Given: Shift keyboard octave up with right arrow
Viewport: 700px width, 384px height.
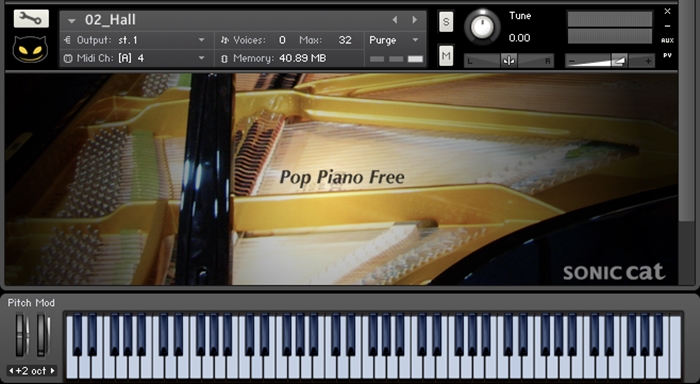Looking at the screenshot, I should click(52, 371).
